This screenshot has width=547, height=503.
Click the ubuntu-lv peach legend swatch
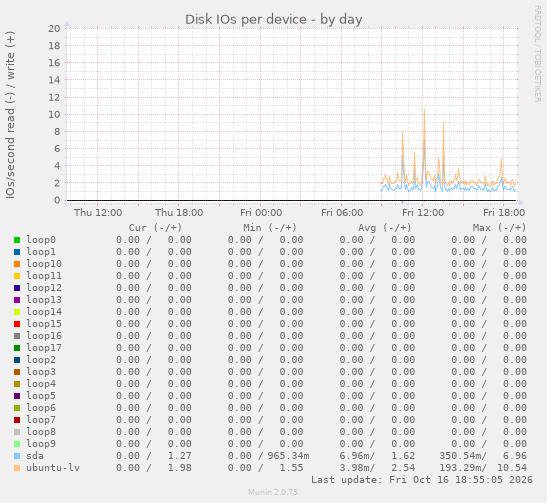click(17, 468)
